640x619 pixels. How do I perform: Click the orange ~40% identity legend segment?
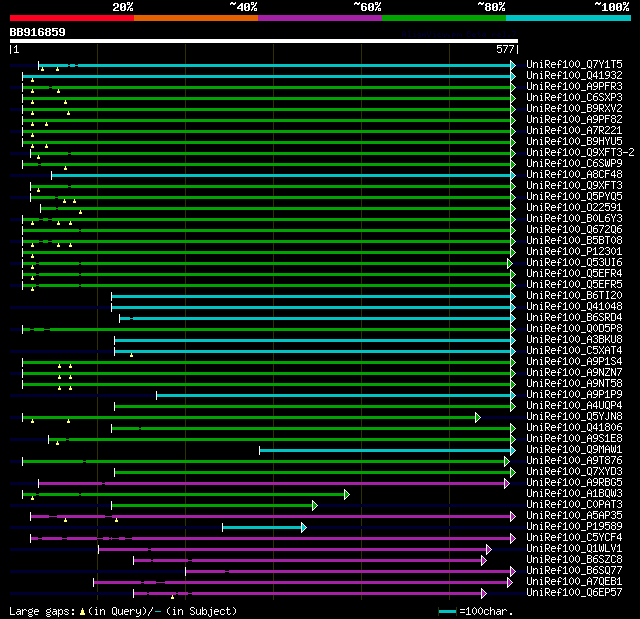click(196, 18)
